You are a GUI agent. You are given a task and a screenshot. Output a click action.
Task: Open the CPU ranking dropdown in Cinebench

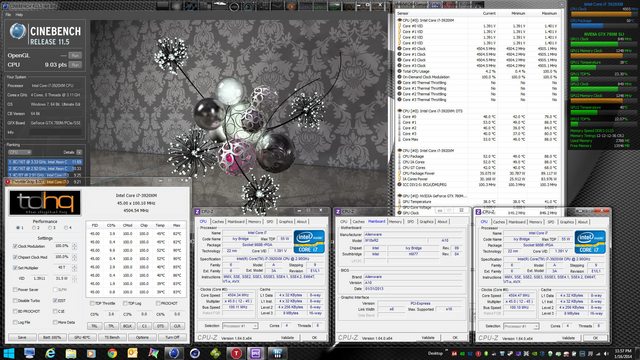[20, 152]
